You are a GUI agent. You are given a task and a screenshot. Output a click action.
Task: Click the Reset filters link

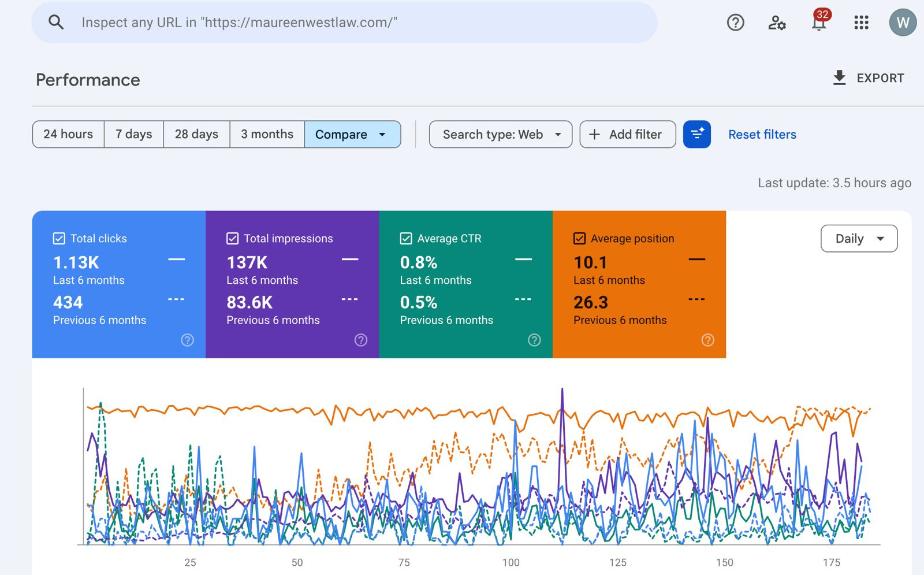pos(762,134)
